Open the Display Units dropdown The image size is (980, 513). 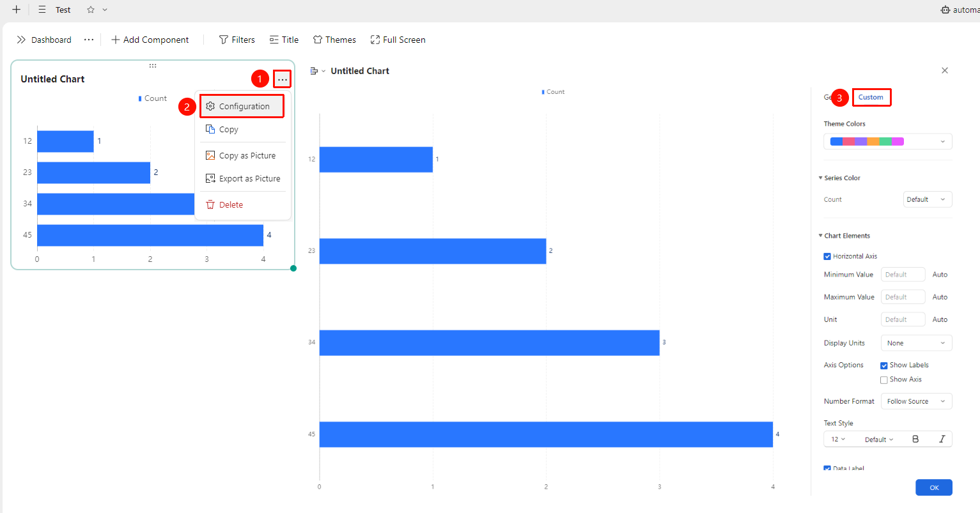pyautogui.click(x=916, y=343)
